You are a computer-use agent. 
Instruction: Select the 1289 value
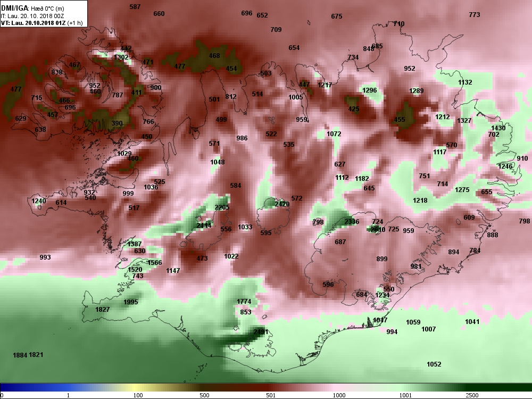[417, 91]
